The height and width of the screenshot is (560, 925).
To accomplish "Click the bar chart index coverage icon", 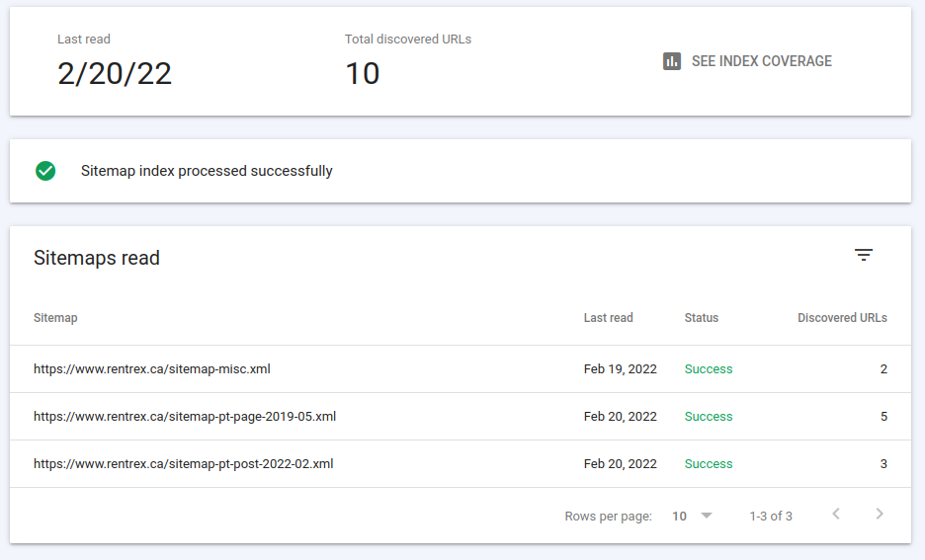I will point(671,61).
